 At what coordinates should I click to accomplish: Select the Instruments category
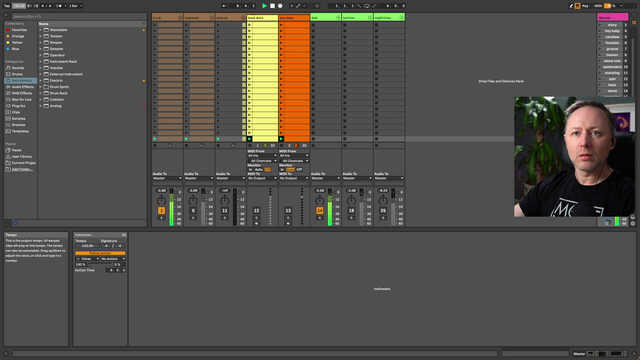pos(21,80)
